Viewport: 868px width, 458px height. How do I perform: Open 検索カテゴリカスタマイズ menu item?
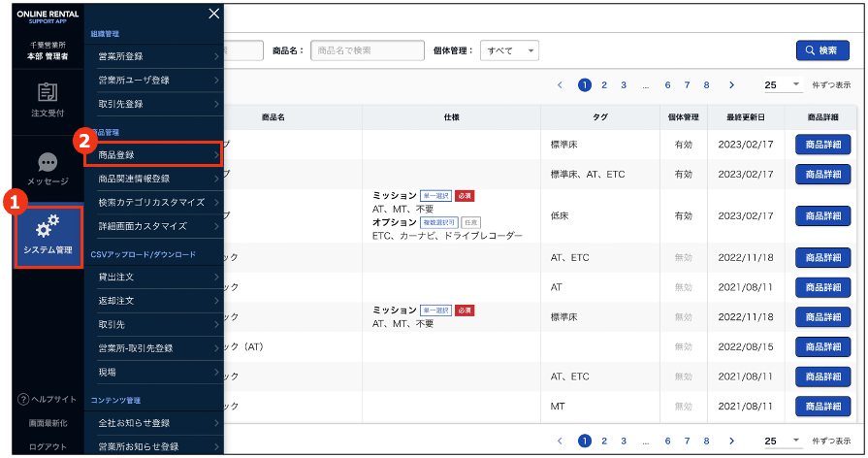point(157,202)
